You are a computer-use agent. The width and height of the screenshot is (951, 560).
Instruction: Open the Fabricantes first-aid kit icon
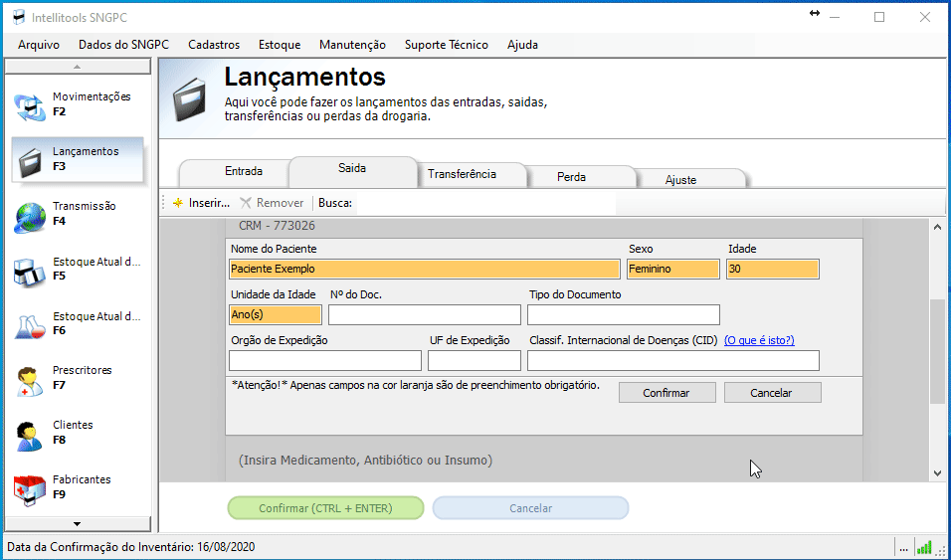pyautogui.click(x=30, y=491)
